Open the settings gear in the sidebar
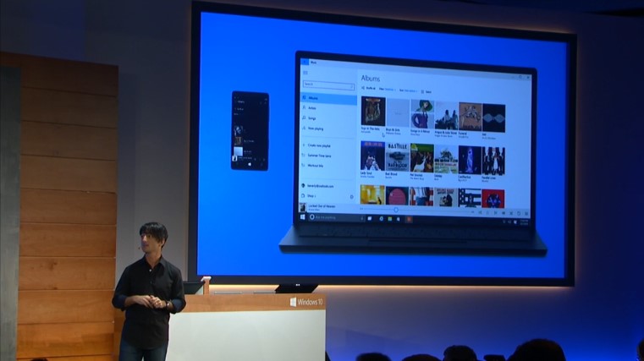Screen dimensions: 644x361 click(x=351, y=196)
